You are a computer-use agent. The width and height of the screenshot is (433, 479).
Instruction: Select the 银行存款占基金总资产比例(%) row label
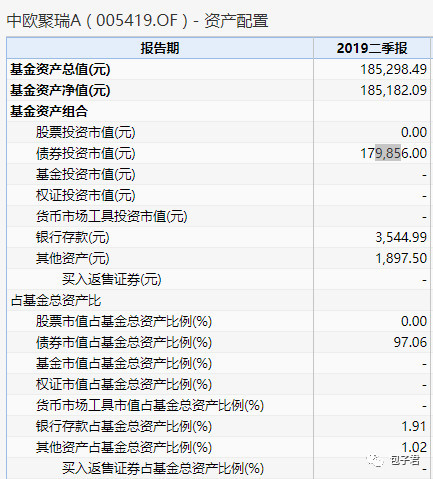(124, 426)
